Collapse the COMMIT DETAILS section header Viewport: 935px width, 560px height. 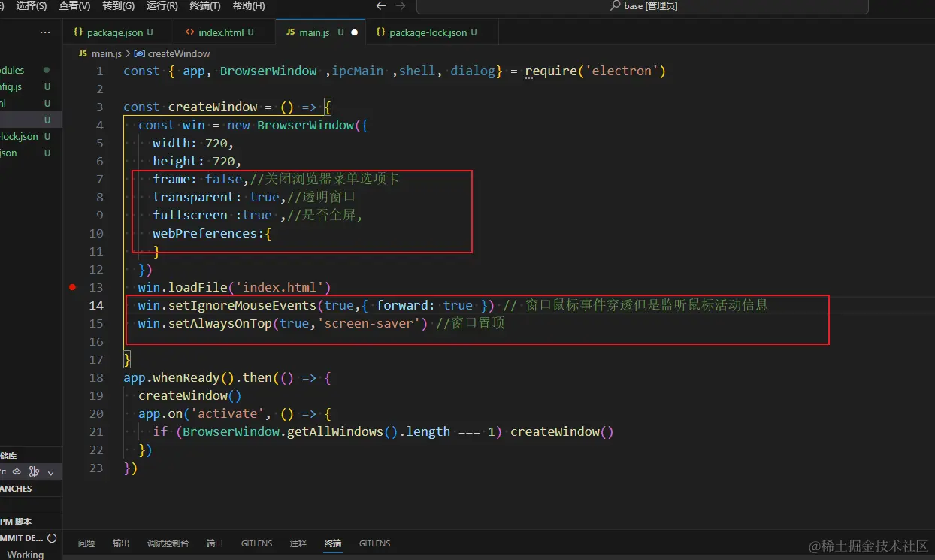pyautogui.click(x=21, y=538)
